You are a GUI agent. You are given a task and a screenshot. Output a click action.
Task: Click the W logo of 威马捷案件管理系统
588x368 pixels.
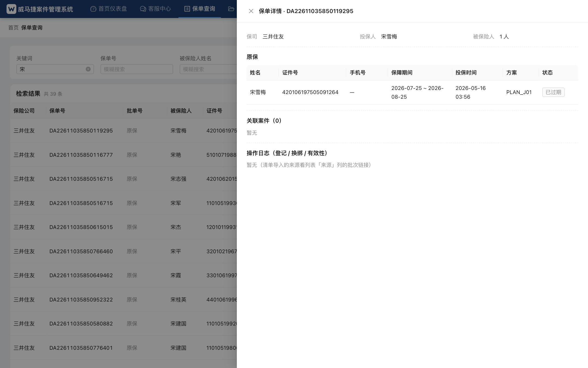tap(11, 9)
